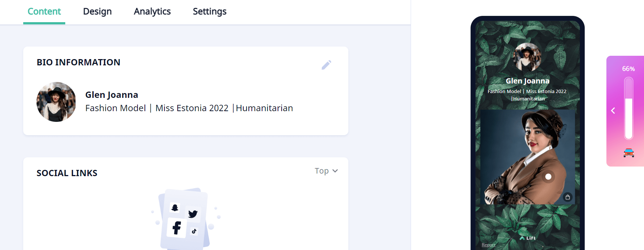Click Glen Joanna name in phone preview
The image size is (644, 250).
pos(528,81)
